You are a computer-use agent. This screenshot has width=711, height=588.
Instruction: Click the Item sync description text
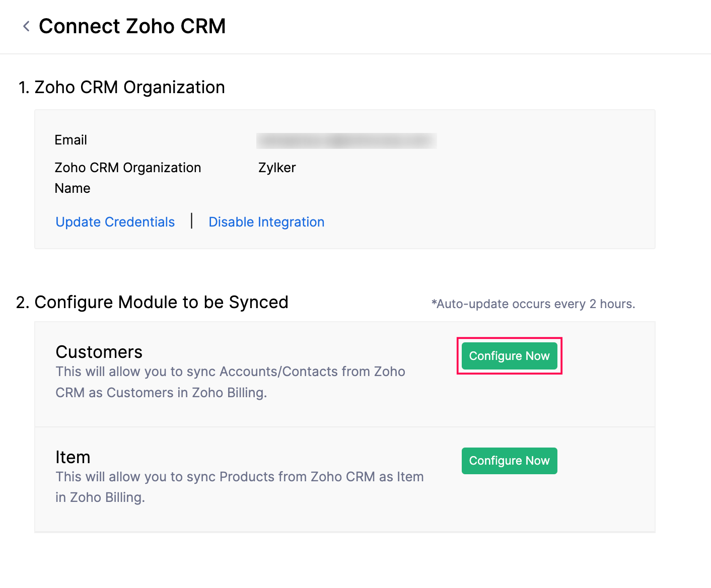click(x=239, y=486)
